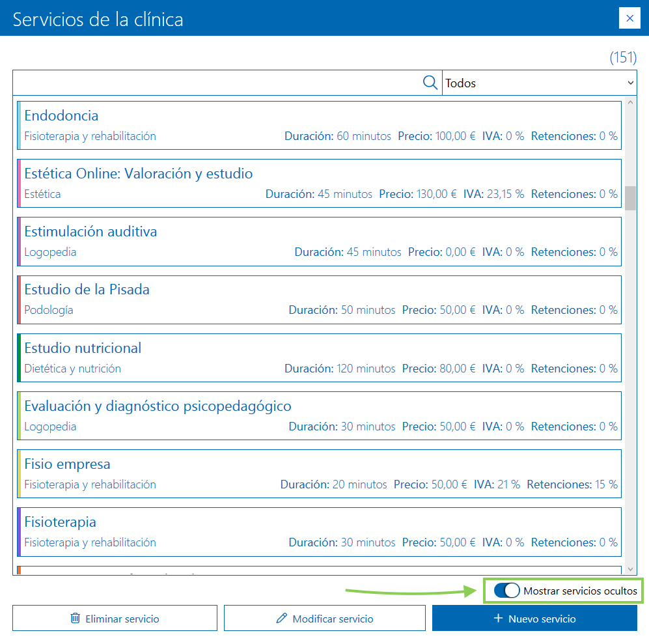Close the Servicios de la clínica dialog
Screen dimensions: 649x644
pos(629,18)
